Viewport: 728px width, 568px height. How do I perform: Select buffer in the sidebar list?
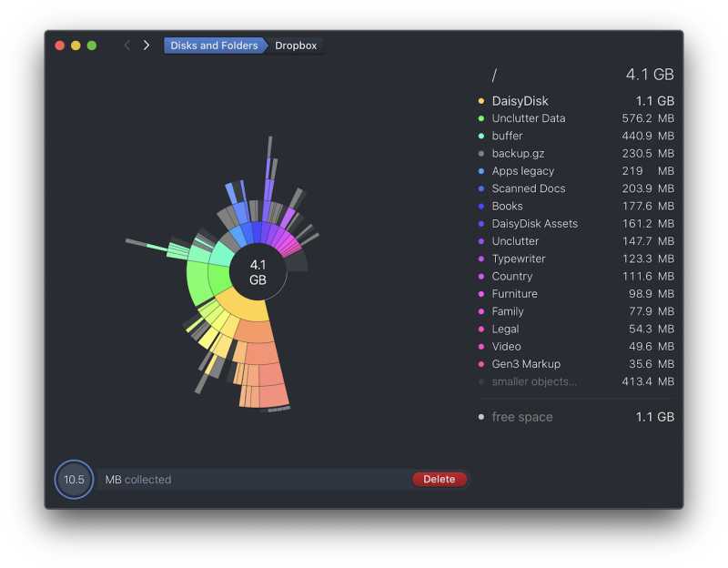point(507,136)
